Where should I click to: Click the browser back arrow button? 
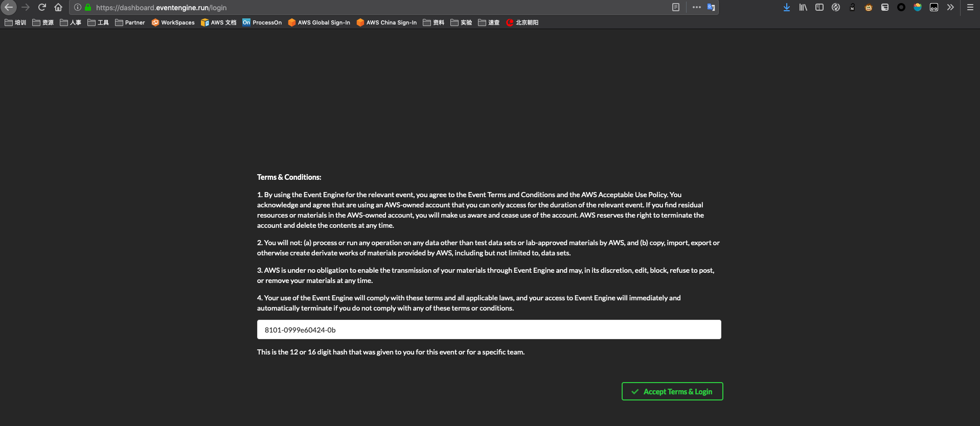[x=9, y=7]
